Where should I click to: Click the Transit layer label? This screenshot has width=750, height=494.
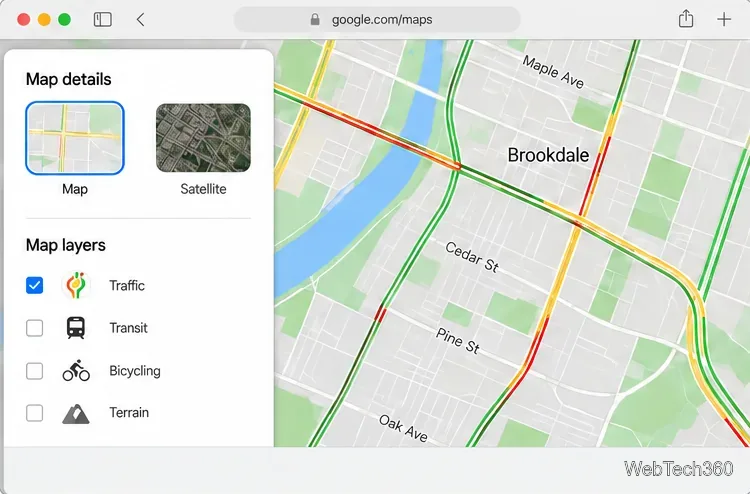pos(128,328)
